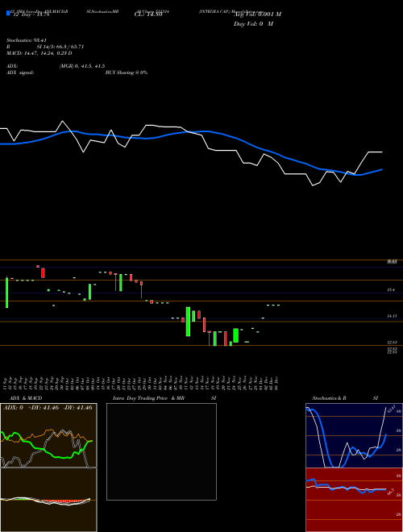
Task: Click the MACD histogram panel
Action: (48, 500)
